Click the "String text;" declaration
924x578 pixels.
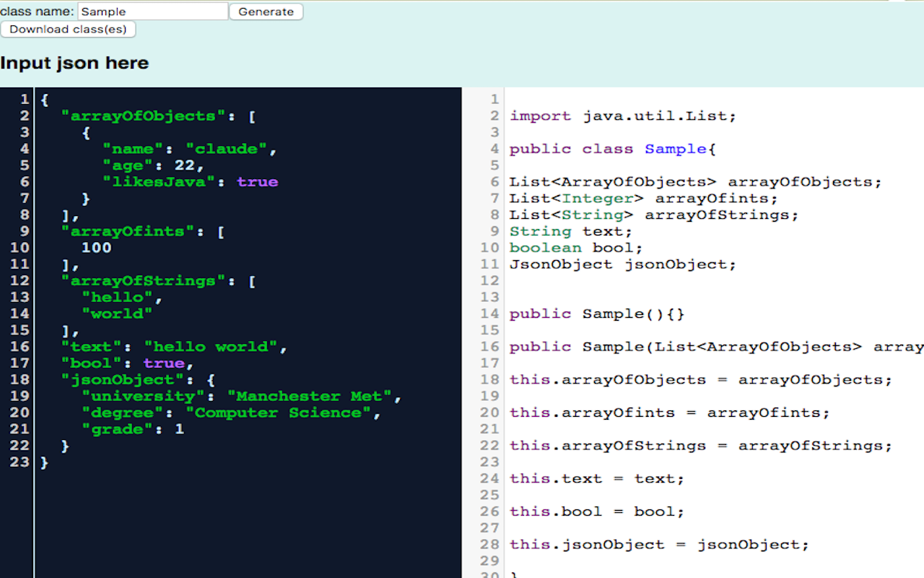pos(571,231)
